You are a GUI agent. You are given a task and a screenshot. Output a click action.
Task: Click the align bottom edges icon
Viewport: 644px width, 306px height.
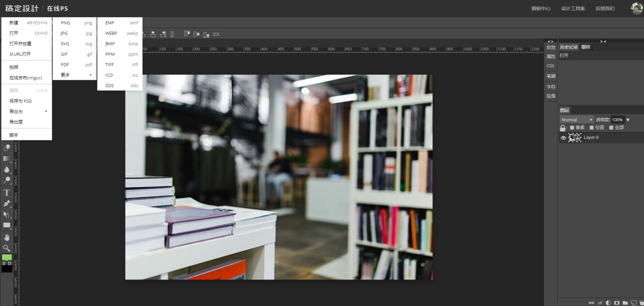(206, 34)
